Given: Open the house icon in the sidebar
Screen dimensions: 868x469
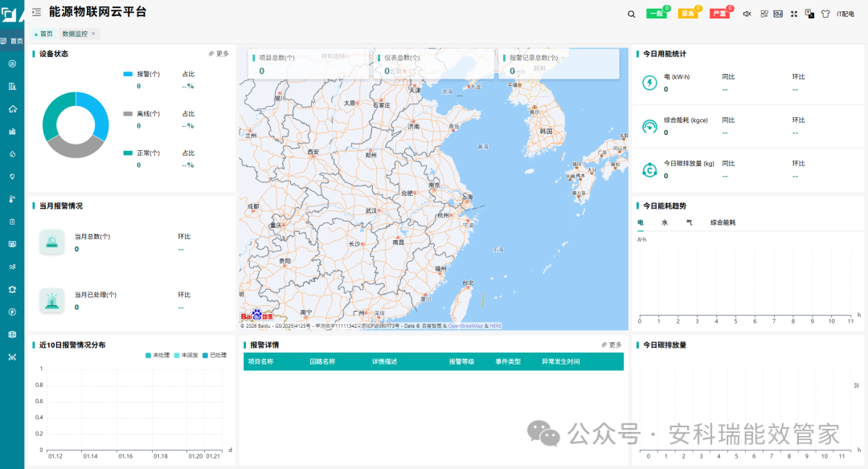Looking at the screenshot, I should 12,109.
